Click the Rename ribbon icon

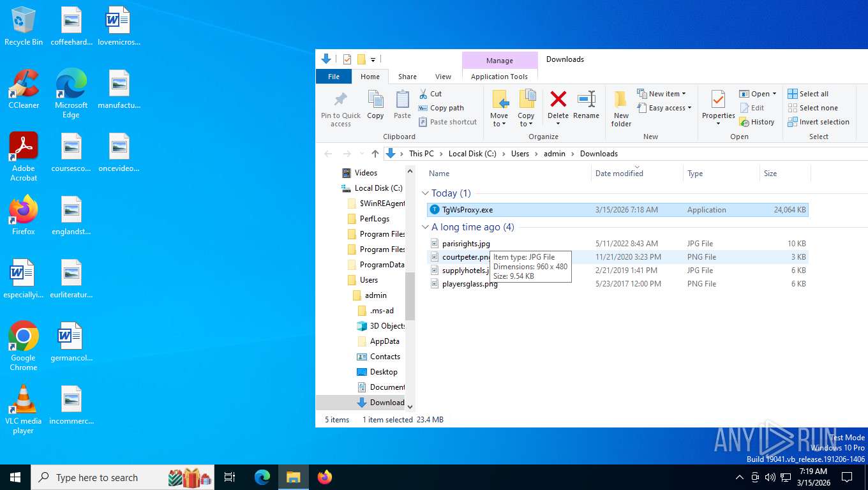586,100
